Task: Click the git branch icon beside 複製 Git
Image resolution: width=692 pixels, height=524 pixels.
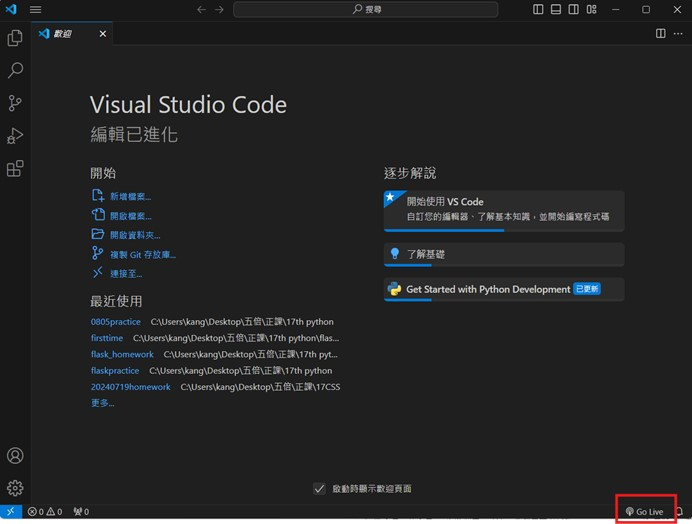Action: click(97, 253)
